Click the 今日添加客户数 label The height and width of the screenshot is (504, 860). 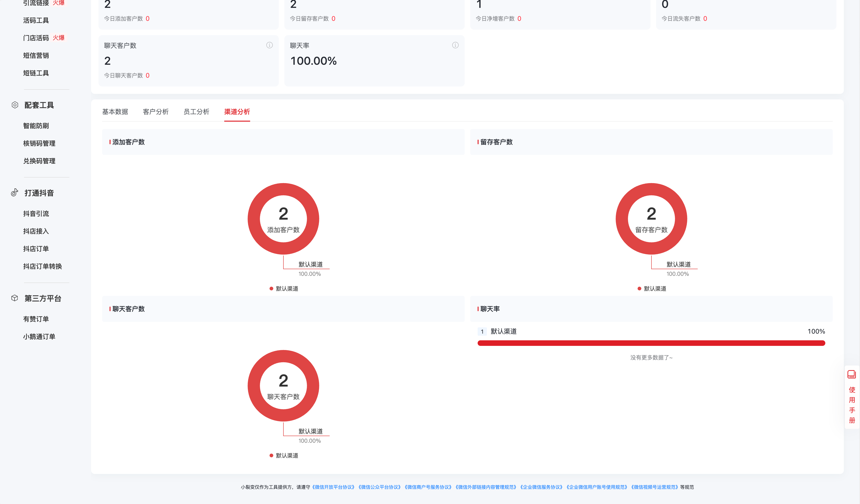click(x=123, y=19)
